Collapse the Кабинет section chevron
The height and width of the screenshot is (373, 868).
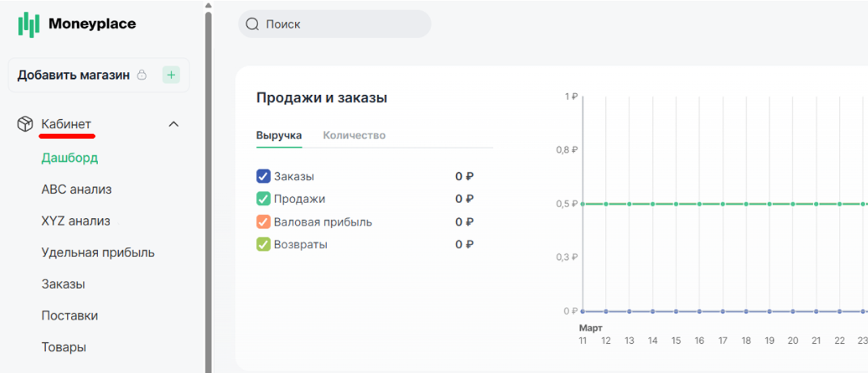(174, 124)
